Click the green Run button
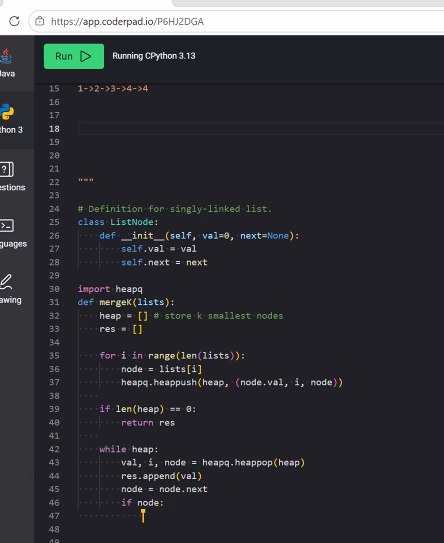Image resolution: width=444 pixels, height=543 pixels. click(x=74, y=56)
